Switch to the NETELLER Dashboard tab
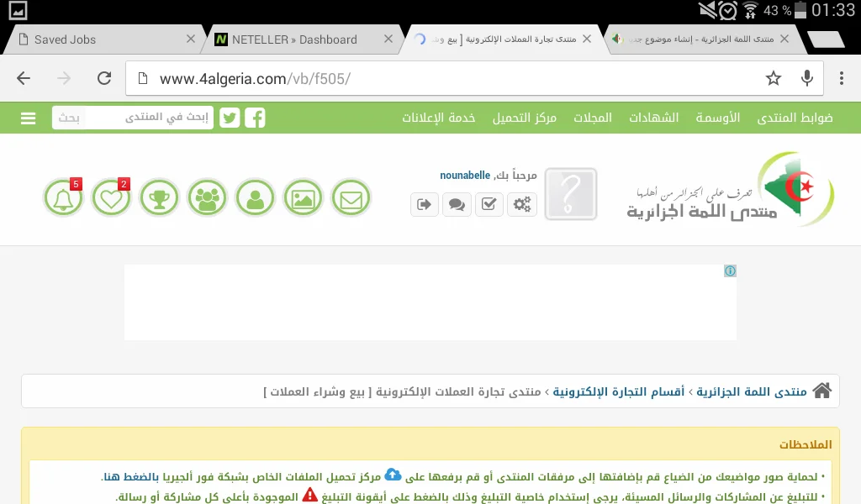Image resolution: width=861 pixels, height=504 pixels. coord(293,39)
